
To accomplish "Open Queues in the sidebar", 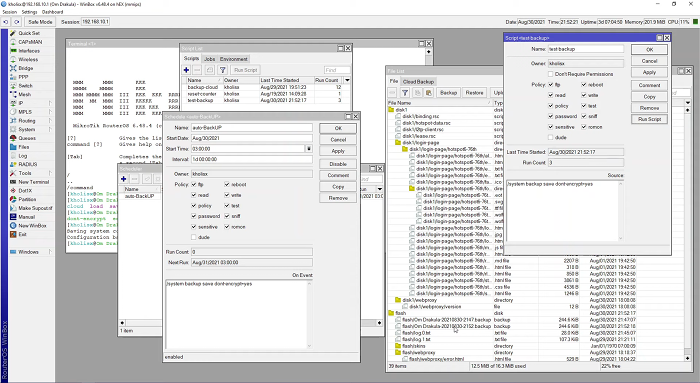I will tap(27, 138).
